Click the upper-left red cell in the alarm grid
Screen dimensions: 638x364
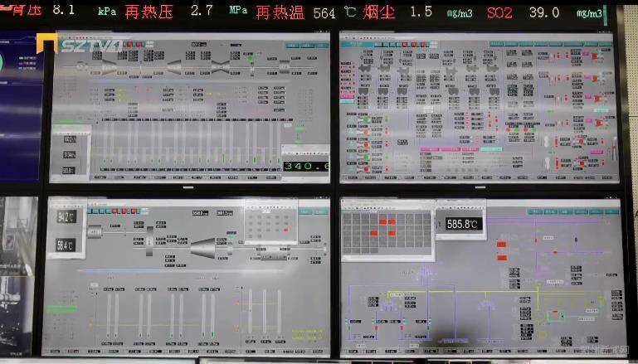click(382, 222)
